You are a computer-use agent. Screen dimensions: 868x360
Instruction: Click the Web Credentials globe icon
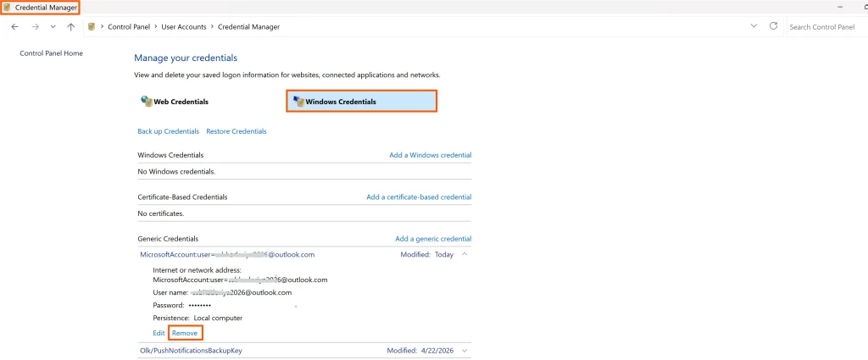(146, 101)
